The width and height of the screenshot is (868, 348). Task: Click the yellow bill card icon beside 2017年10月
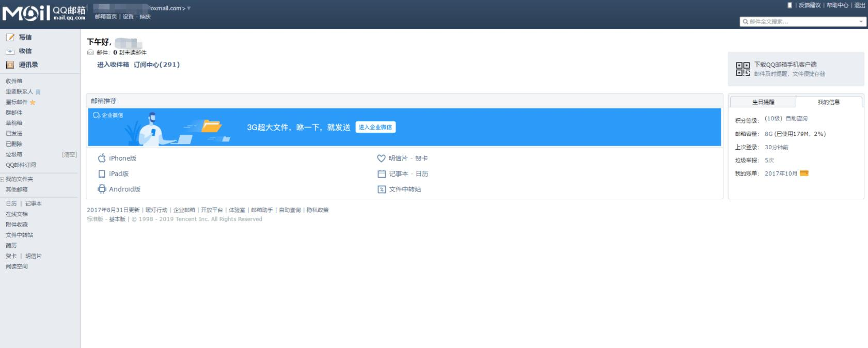pyautogui.click(x=804, y=173)
